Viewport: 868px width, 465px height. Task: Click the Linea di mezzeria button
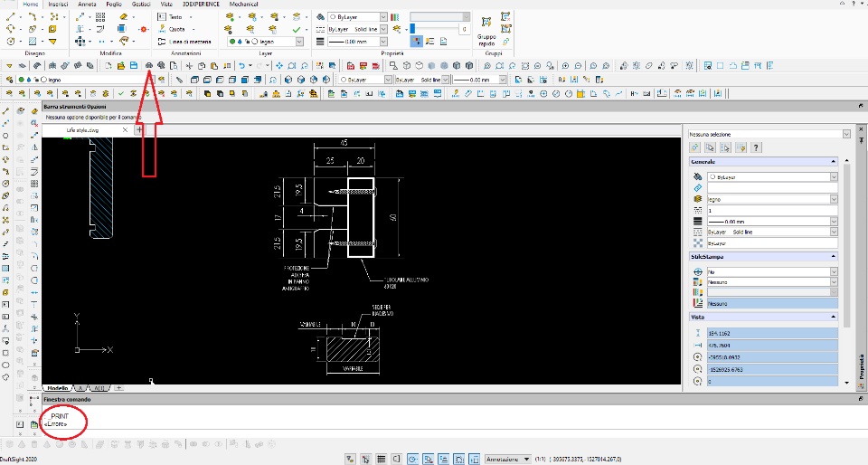click(x=186, y=42)
